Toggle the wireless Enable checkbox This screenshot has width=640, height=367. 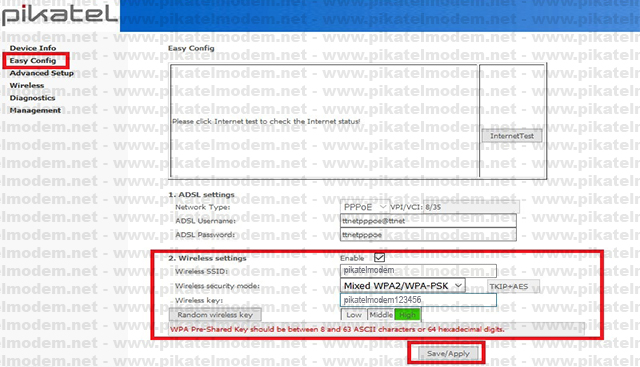coord(379,258)
